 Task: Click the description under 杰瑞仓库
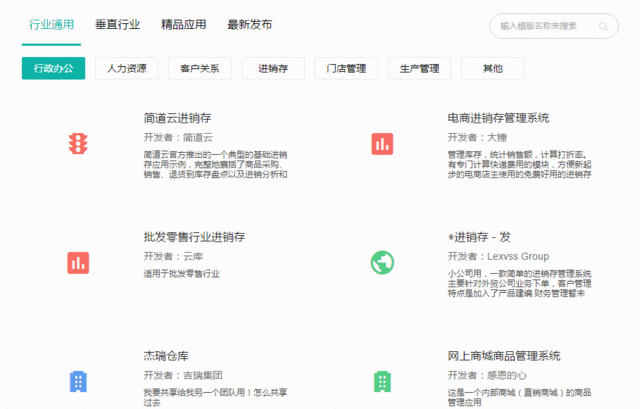(x=215, y=397)
